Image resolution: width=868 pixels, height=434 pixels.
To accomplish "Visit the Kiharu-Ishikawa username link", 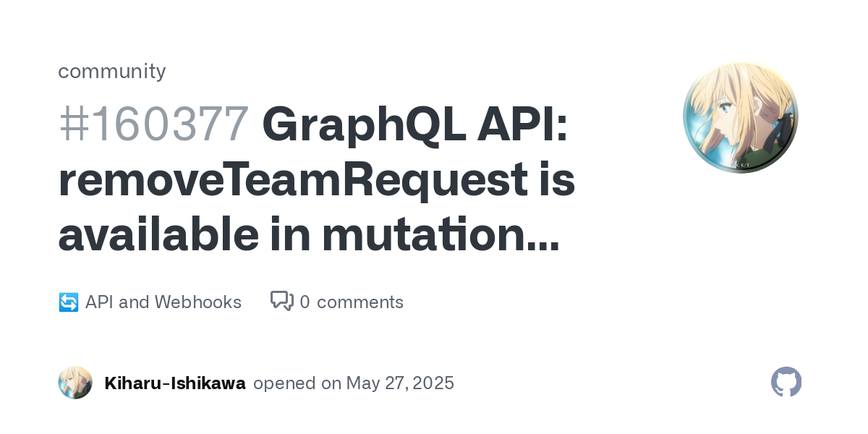I will point(175,383).
